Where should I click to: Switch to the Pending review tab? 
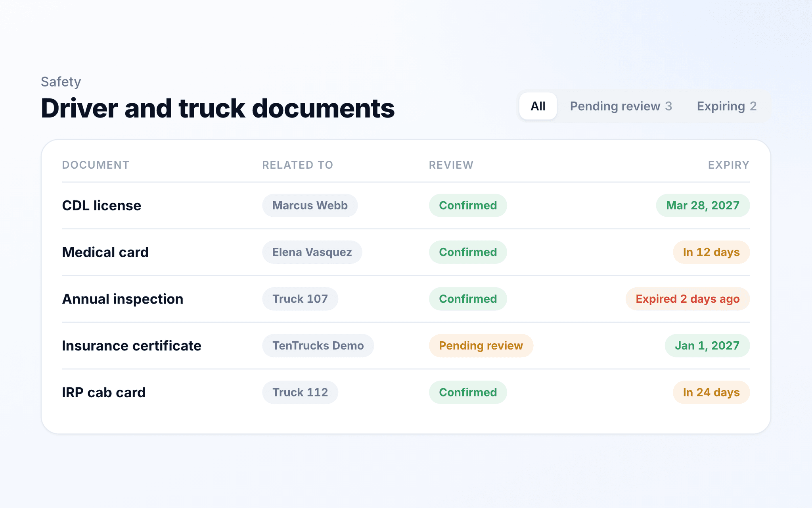(620, 106)
